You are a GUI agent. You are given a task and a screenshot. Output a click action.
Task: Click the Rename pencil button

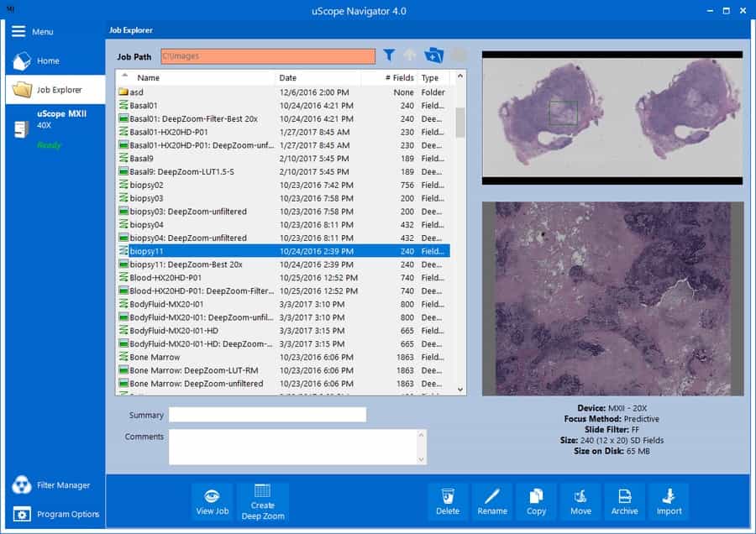pos(492,500)
